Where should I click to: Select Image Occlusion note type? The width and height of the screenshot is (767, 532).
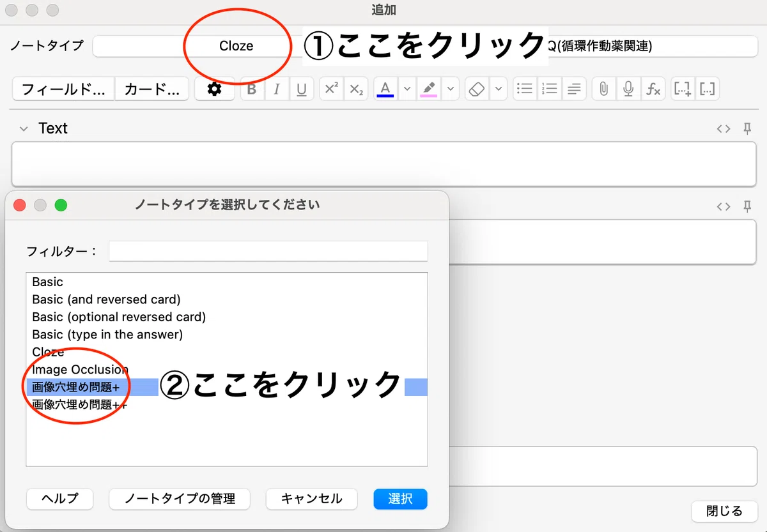227,369
